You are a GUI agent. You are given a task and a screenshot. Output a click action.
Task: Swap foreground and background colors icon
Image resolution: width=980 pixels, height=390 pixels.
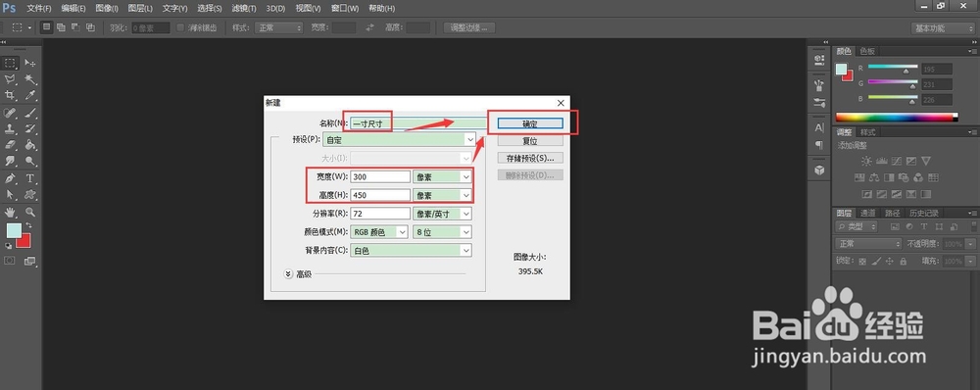28,225
